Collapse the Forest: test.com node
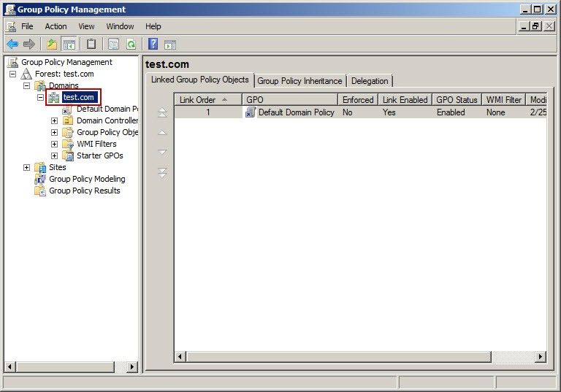Image resolution: width=561 pixels, height=392 pixels. [x=13, y=74]
